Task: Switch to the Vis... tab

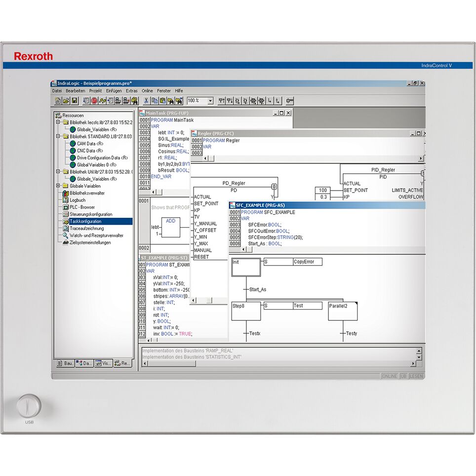Action: point(103,363)
